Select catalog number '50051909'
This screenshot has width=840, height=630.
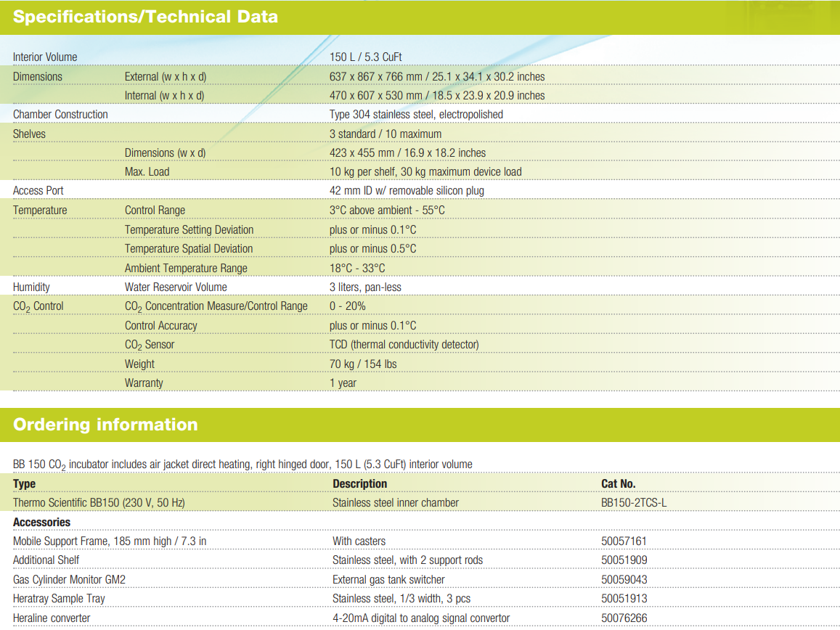click(x=624, y=560)
